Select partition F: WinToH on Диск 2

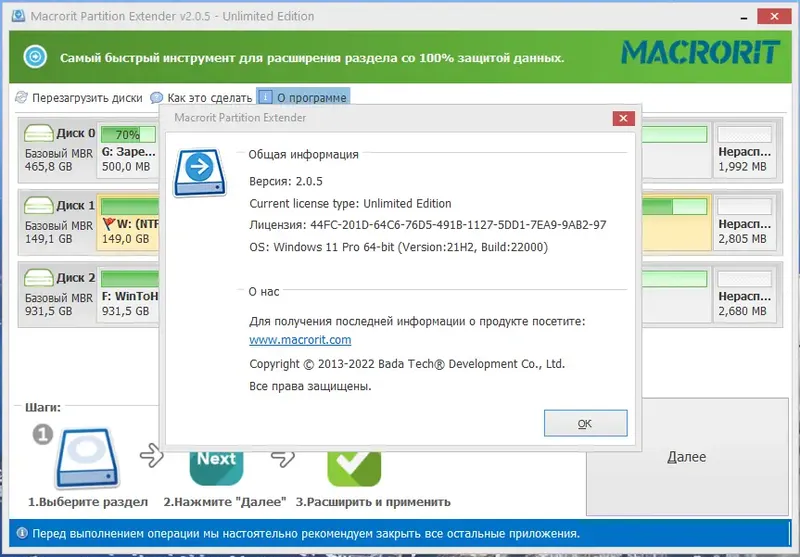[x=128, y=295]
